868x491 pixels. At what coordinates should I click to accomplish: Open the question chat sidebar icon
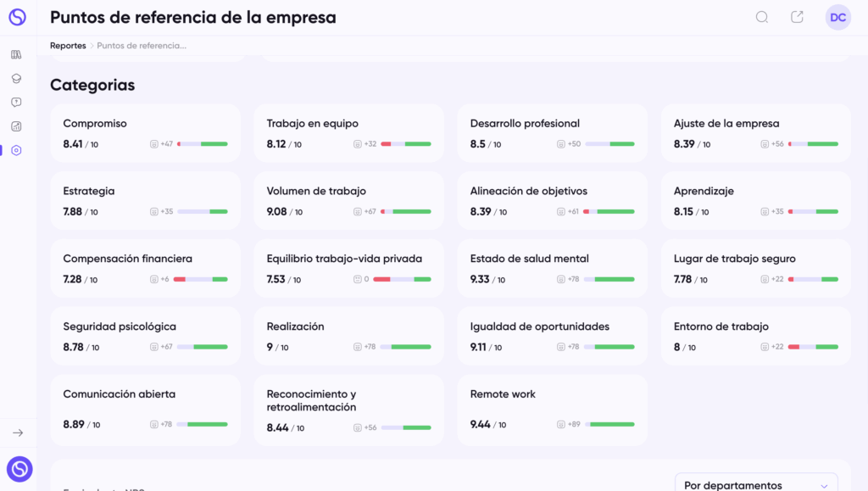[16, 103]
